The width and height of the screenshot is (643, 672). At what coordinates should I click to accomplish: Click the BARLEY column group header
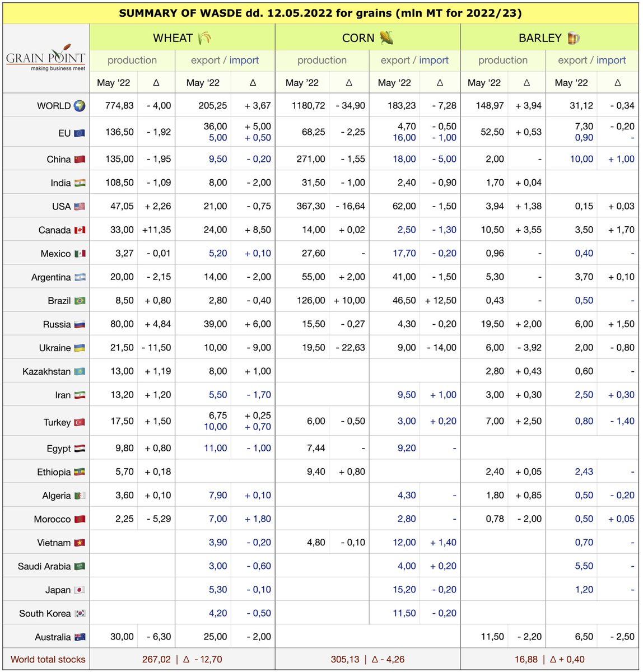coord(550,38)
